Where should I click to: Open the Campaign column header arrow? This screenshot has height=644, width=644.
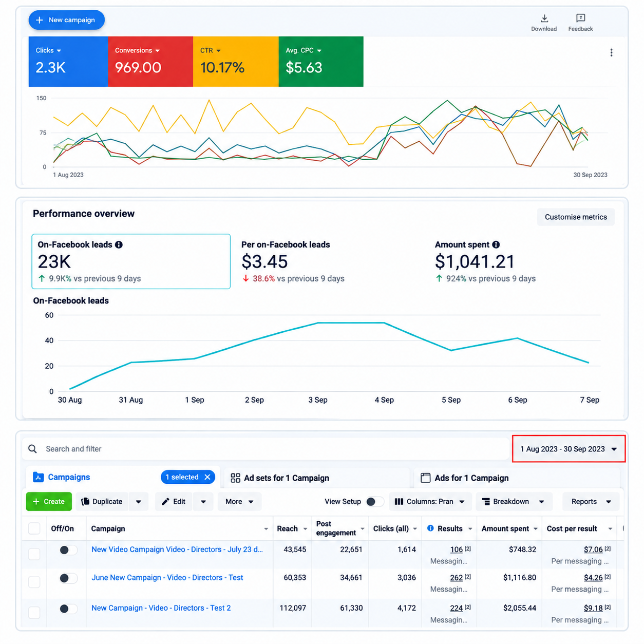tap(266, 529)
